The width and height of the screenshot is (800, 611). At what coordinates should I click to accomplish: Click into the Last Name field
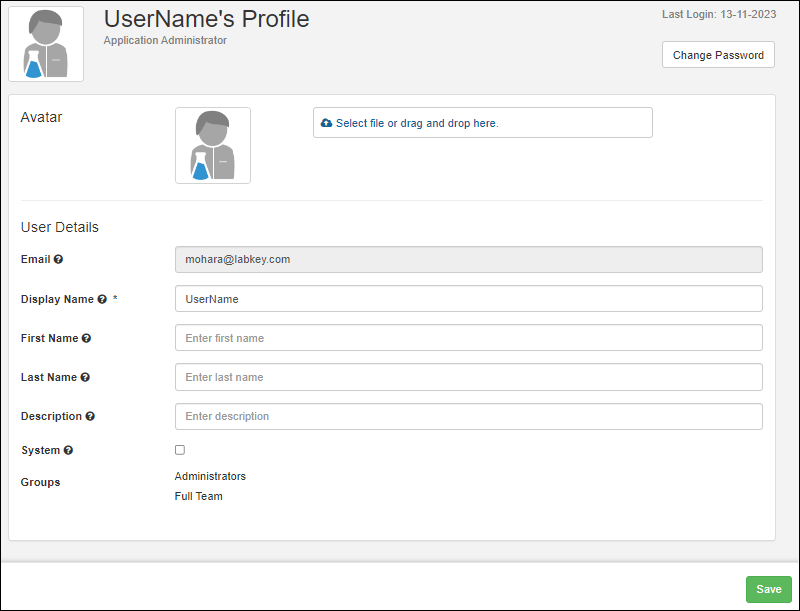(x=468, y=377)
